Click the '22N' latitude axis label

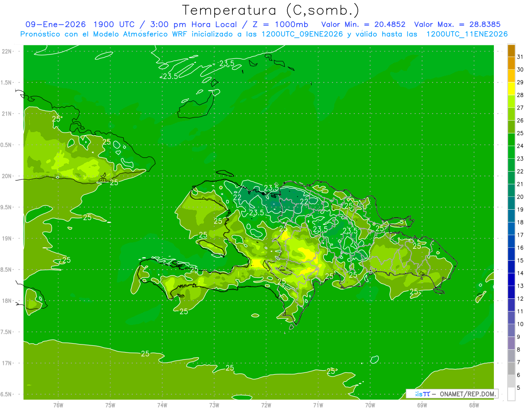(7, 51)
